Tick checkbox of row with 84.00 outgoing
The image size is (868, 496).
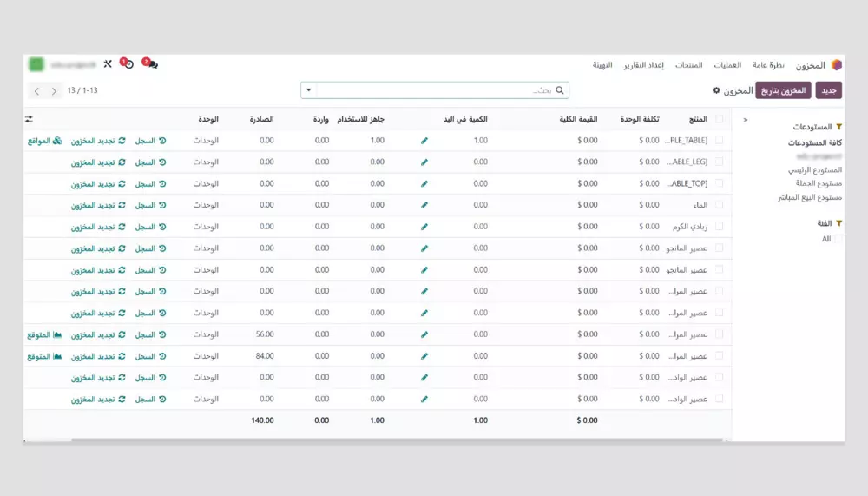coord(719,356)
